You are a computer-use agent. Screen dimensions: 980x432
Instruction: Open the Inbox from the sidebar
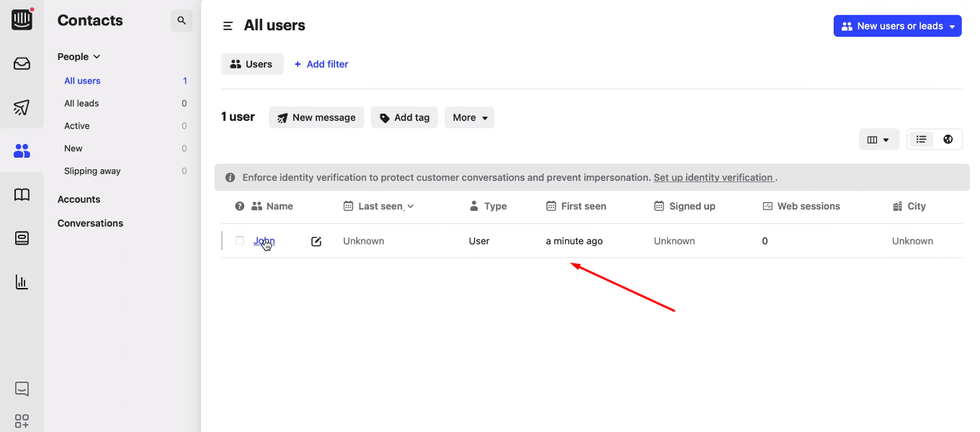point(22,63)
